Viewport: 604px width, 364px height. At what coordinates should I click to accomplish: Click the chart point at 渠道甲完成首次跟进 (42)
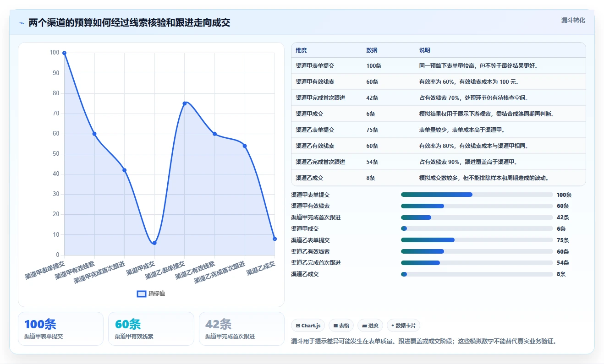click(x=124, y=170)
